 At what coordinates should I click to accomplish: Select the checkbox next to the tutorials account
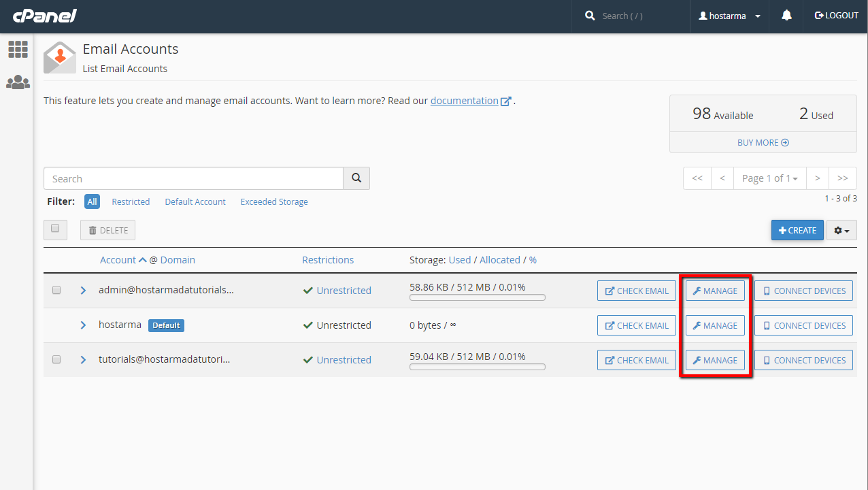(x=56, y=359)
